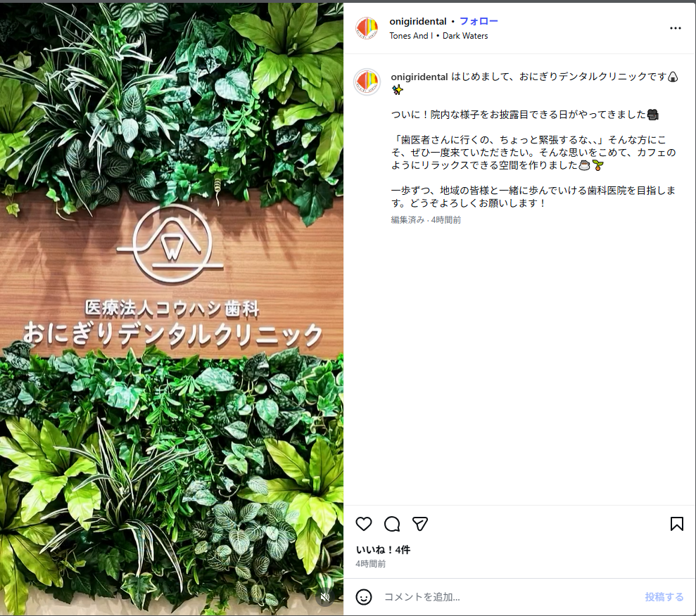Click the 投稿する post button
Screen dimensions: 696x616
(664, 597)
